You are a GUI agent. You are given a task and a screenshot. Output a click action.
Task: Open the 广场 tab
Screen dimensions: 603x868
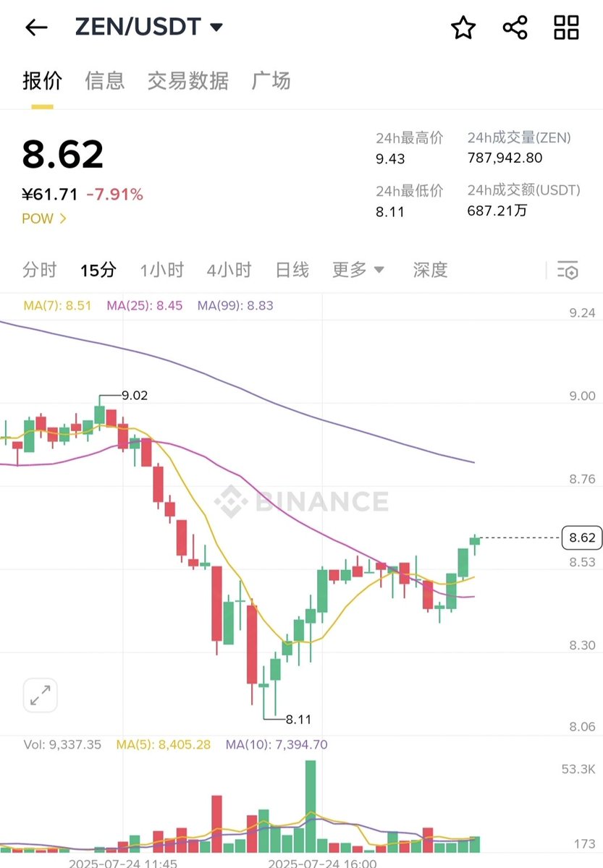(x=271, y=80)
